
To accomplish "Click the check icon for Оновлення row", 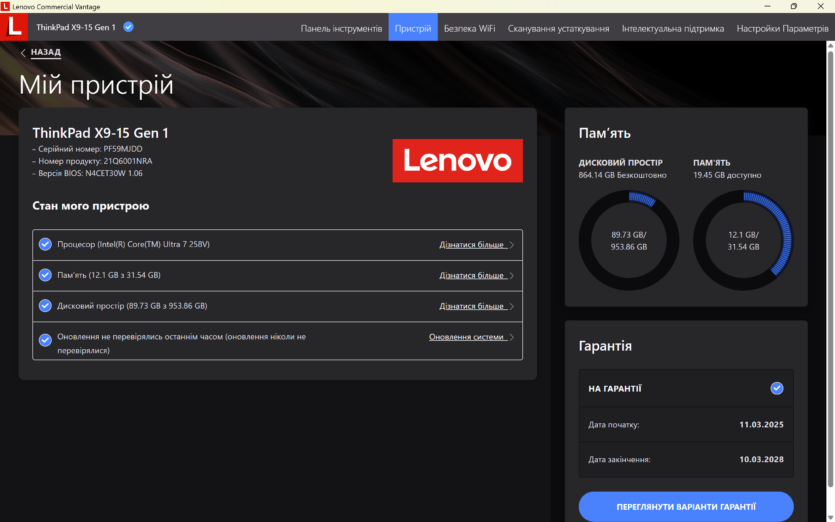I will tap(45, 340).
